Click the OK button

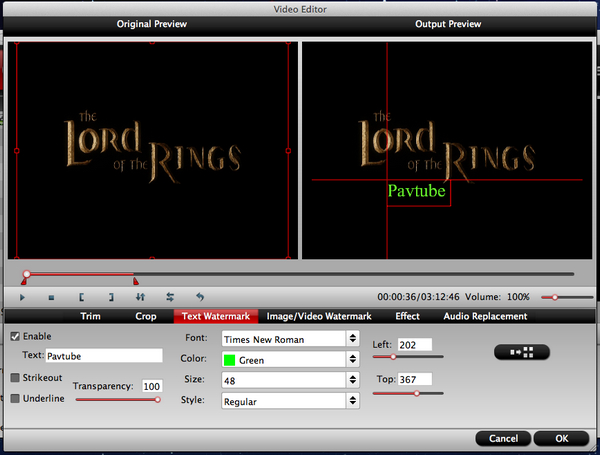[x=561, y=438]
